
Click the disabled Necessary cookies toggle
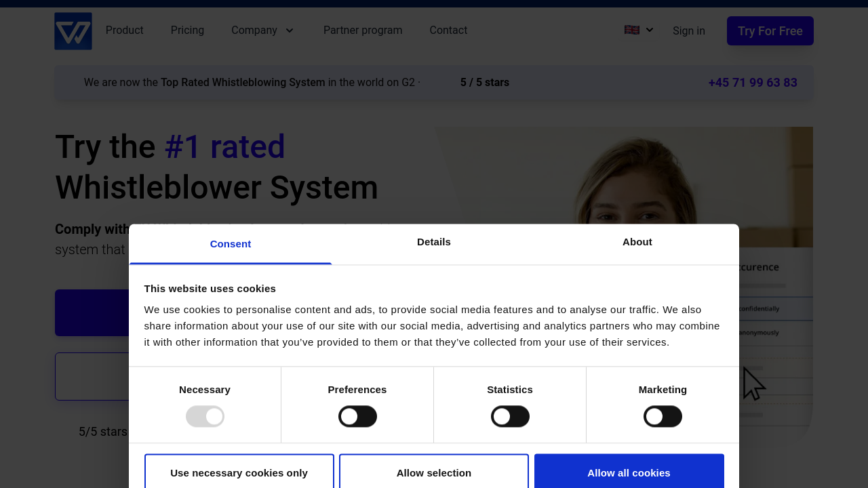(205, 416)
